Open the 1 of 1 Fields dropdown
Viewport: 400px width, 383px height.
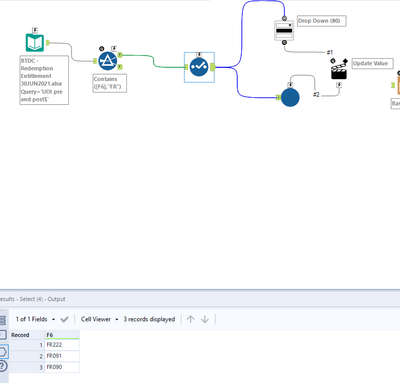click(x=35, y=319)
